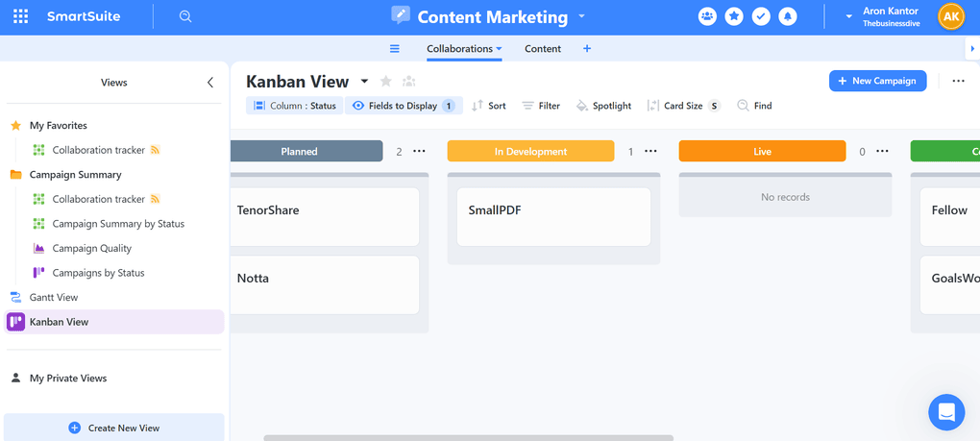980x441 pixels.
Task: Open the Sort options
Action: click(x=488, y=106)
